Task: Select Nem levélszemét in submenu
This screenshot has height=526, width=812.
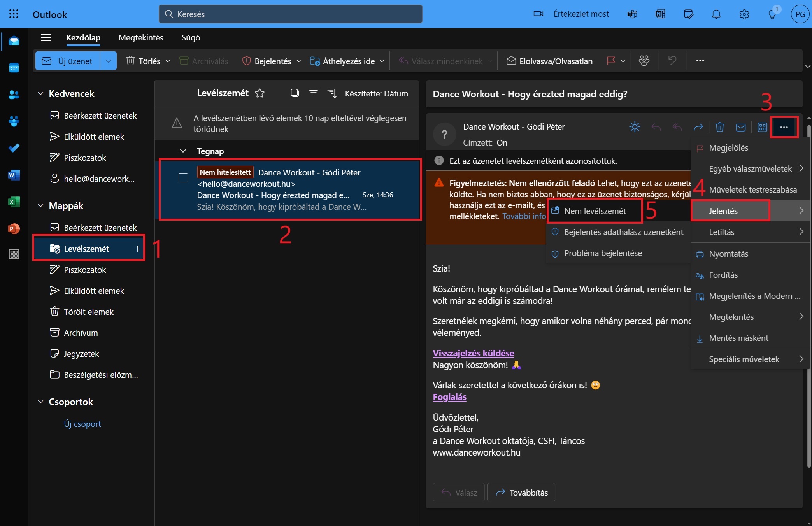Action: pos(595,211)
